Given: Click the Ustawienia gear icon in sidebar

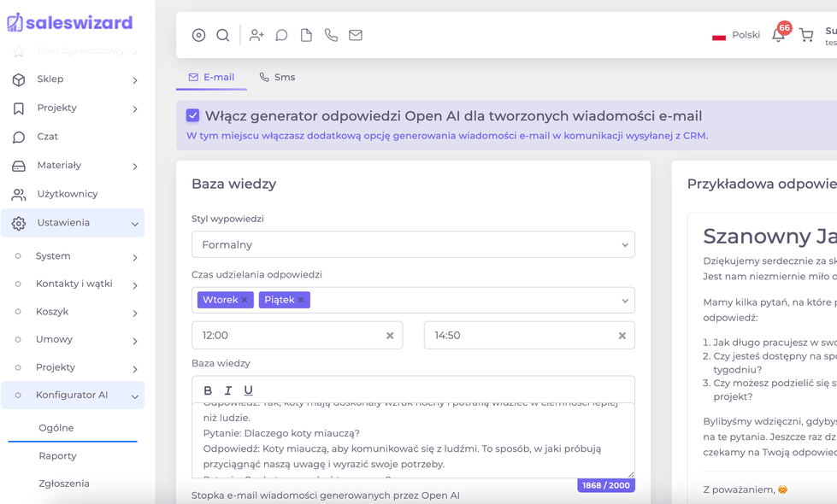Looking at the screenshot, I should [x=19, y=224].
